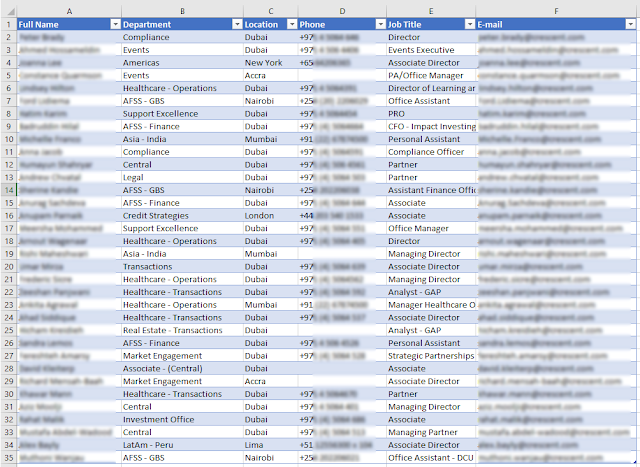
Task: Select column F header
Action: click(556, 11)
